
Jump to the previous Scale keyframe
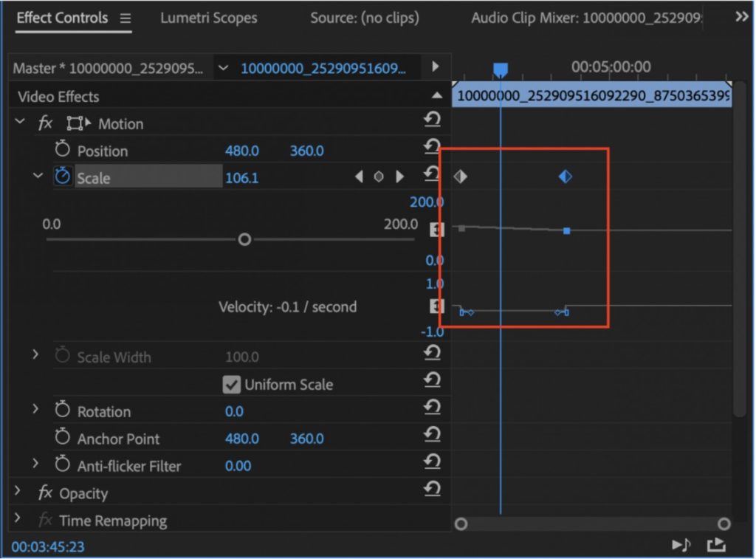click(360, 176)
